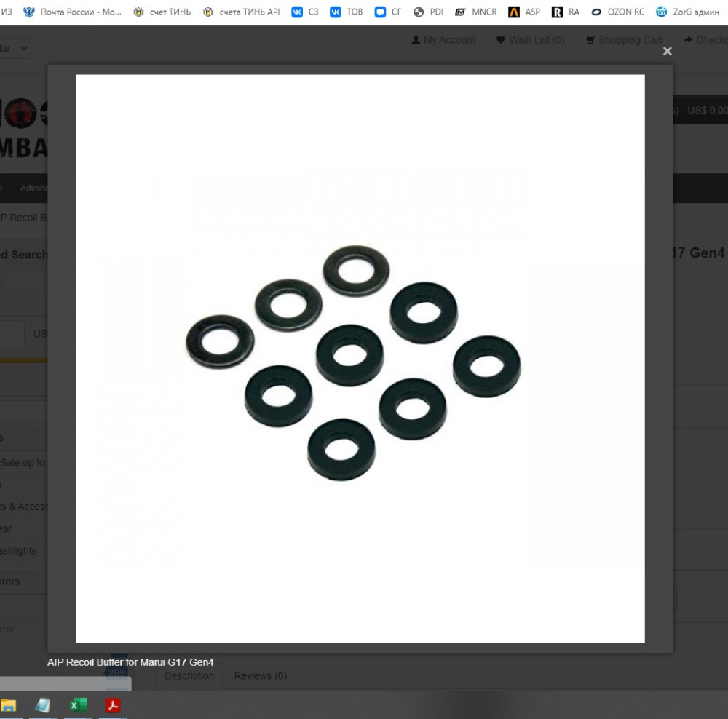Close the image lightbox with the X
728x719 pixels.
click(667, 51)
